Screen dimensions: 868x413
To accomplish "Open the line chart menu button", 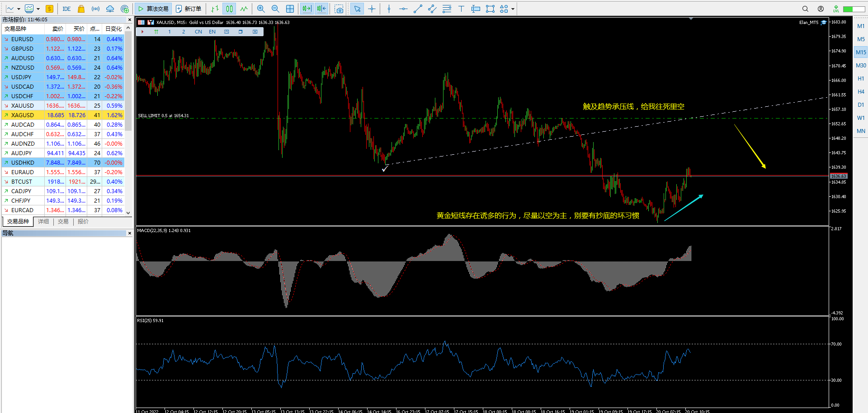I will (10, 9).
